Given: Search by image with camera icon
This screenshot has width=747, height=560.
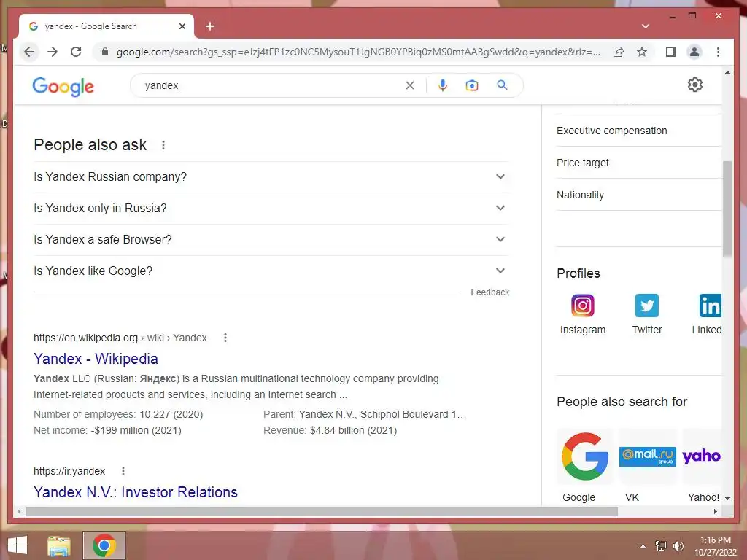Looking at the screenshot, I should coord(472,85).
